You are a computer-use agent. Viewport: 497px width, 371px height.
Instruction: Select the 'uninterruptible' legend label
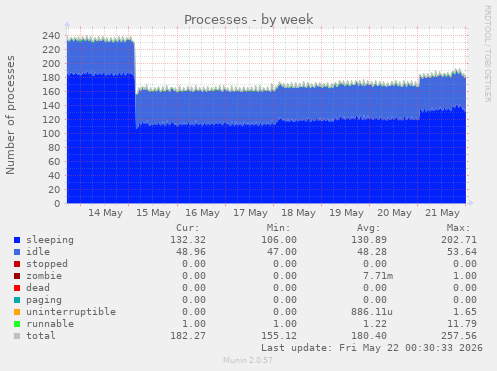coord(71,312)
